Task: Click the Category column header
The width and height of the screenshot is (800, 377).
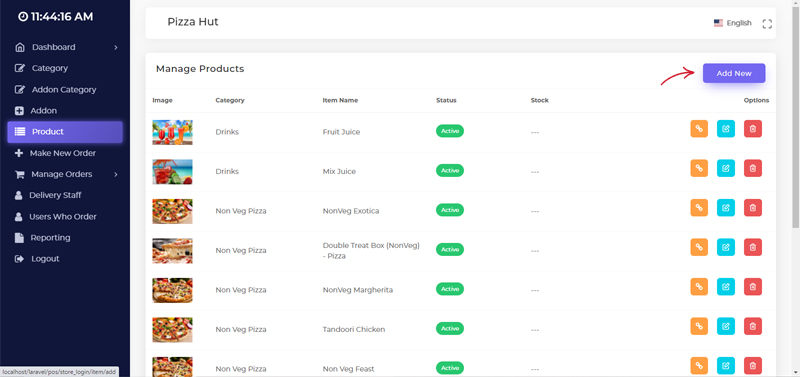Action: tap(230, 100)
